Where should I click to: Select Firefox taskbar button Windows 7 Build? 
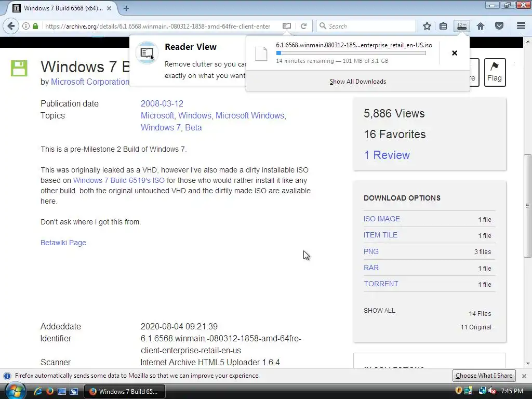click(x=125, y=392)
